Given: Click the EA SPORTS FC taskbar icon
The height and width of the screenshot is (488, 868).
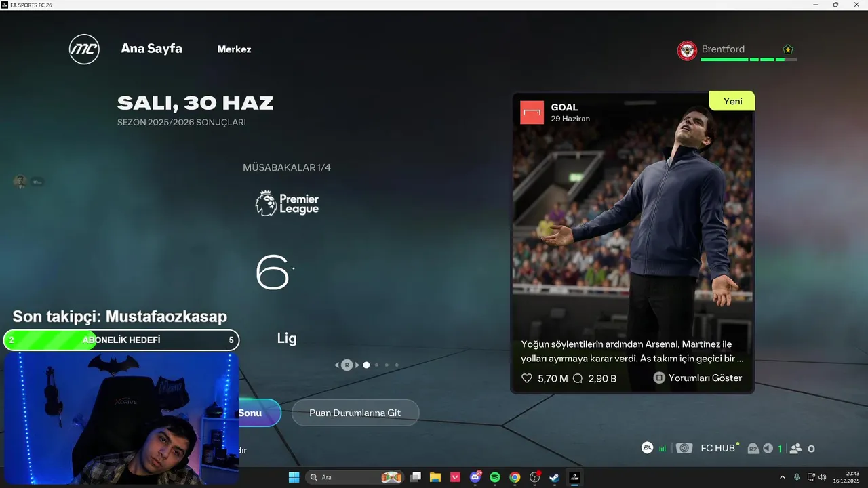Looking at the screenshot, I should [x=574, y=477].
